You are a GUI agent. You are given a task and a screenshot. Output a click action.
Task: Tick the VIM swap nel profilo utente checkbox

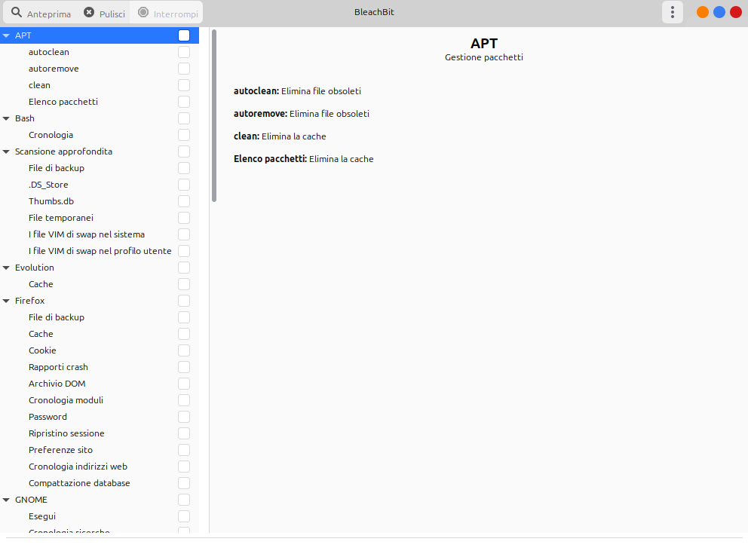(184, 251)
